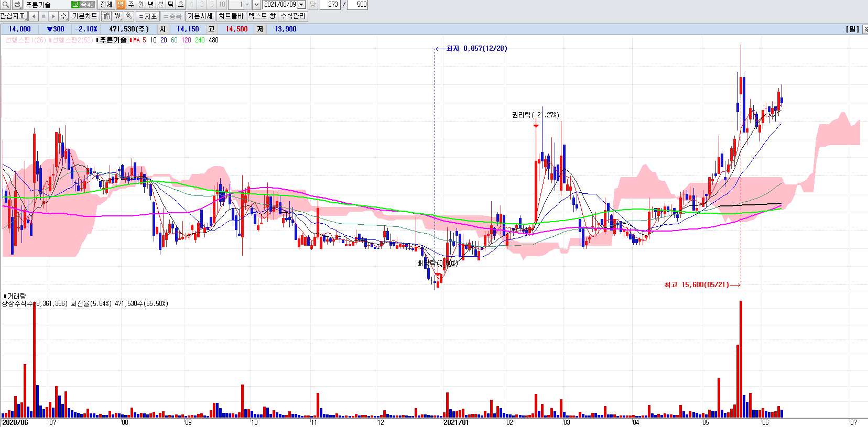Screen dimensions: 868x427
Task: Click the 푸른기술 legend label in chart
Action: pos(113,40)
